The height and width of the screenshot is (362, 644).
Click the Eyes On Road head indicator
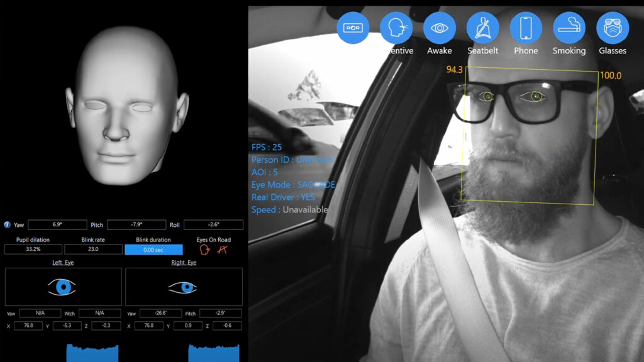click(x=204, y=250)
